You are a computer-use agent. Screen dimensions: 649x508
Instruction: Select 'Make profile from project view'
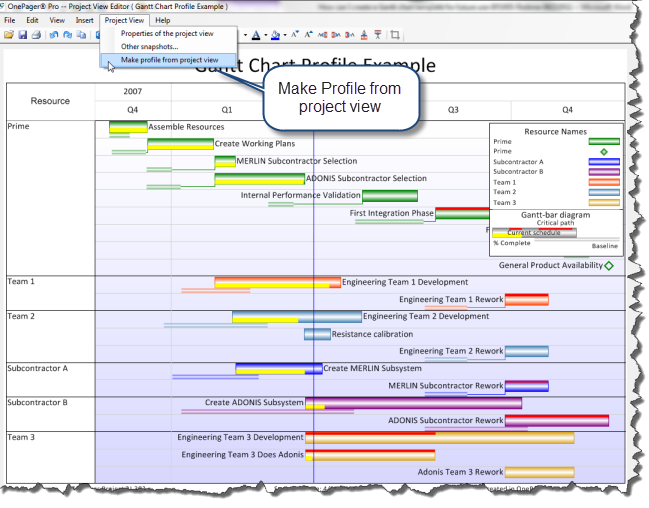pos(169,60)
